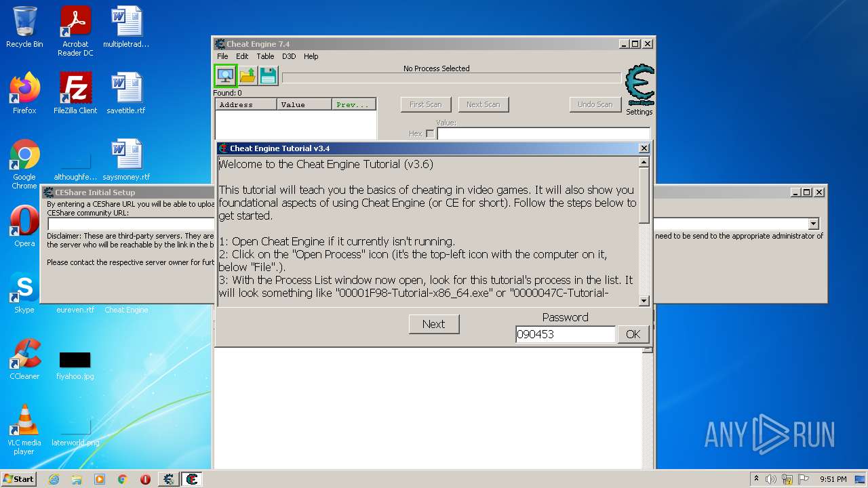This screenshot has height=488, width=868.
Task: Click the scan progress bar
Action: 451,78
